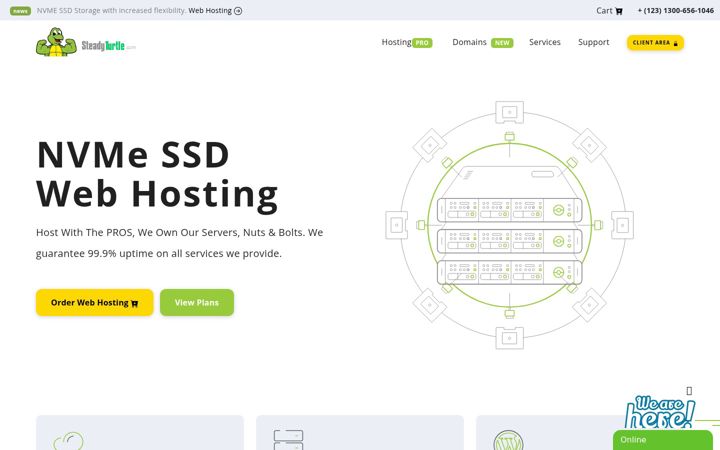Click the NVME SSD Storage announcement text
Image resolution: width=720 pixels, height=450 pixels.
pos(112,11)
